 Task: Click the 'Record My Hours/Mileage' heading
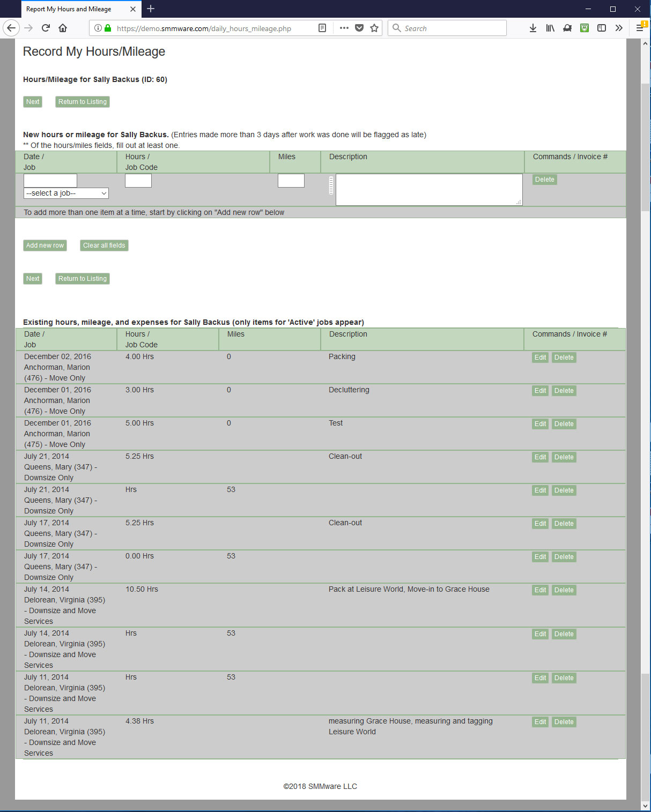click(94, 51)
